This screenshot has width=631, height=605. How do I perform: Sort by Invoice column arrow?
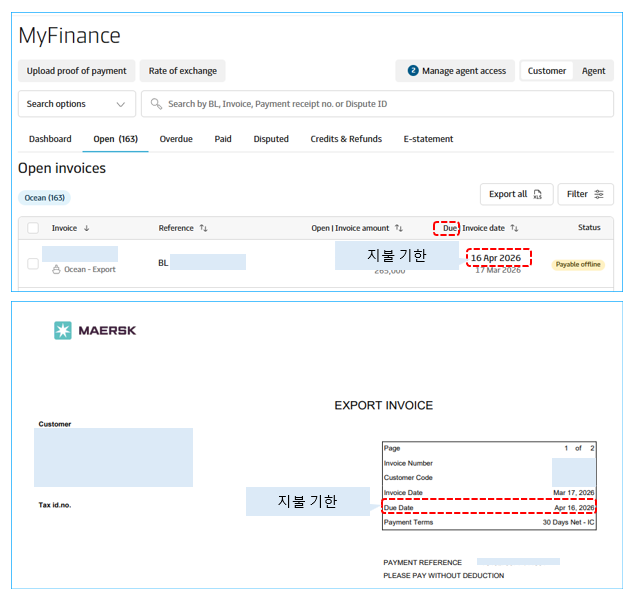point(87,228)
